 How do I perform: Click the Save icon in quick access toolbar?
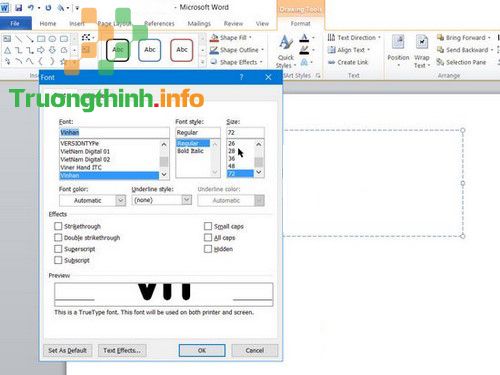(18, 7)
